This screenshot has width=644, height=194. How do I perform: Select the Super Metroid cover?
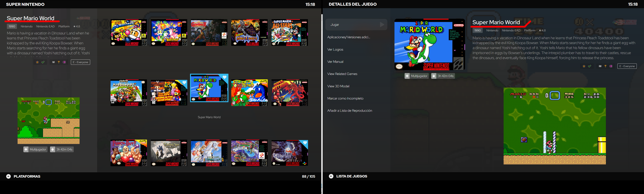point(290,93)
